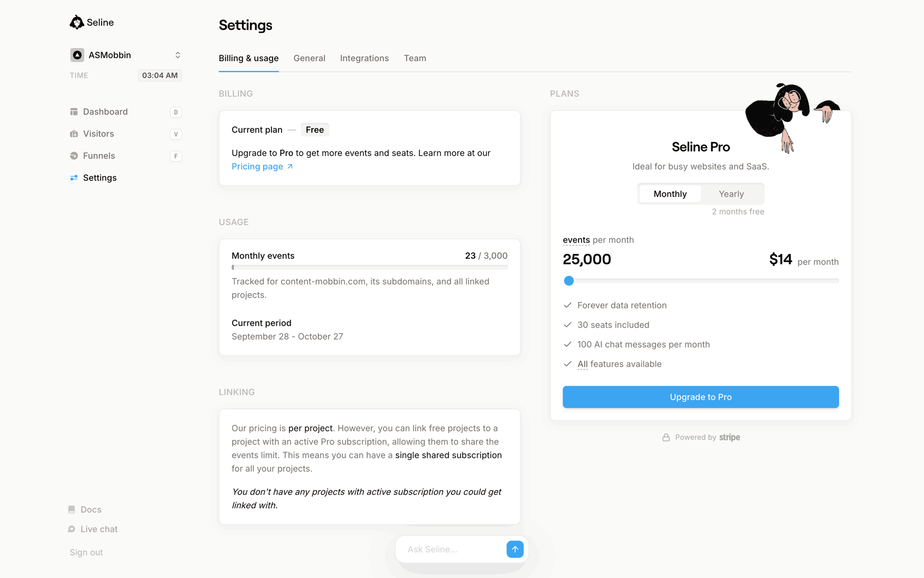Screen dimensions: 924x578
Task: Click the '23 / 3,000' usage count
Action: coord(486,256)
